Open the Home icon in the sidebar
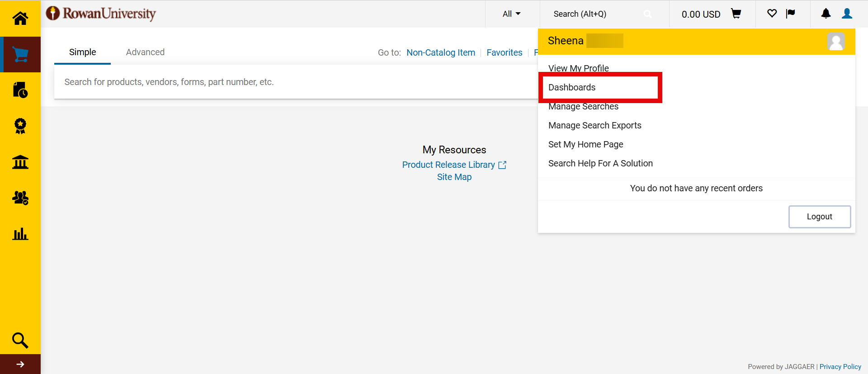This screenshot has height=374, width=868. pos(20,18)
